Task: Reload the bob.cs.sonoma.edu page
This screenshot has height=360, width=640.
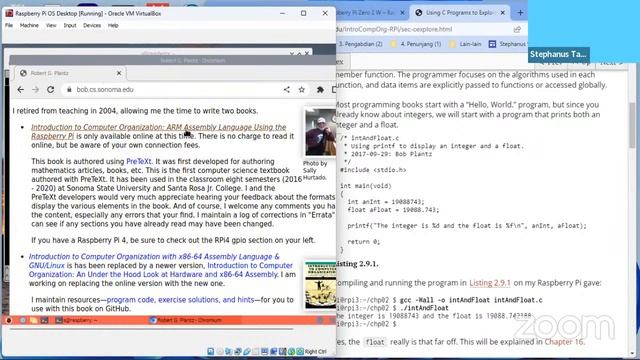Action: 51,89
